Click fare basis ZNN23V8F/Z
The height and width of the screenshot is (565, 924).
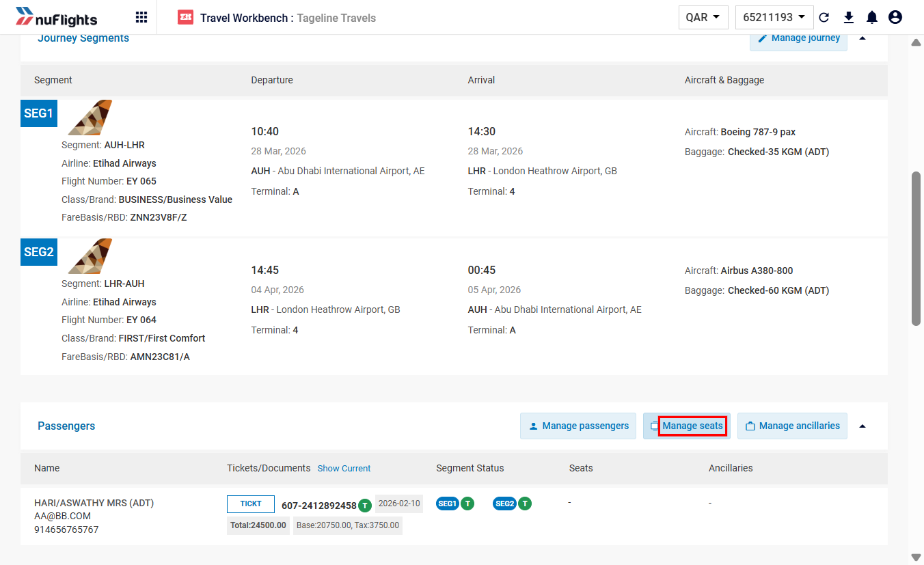tap(159, 218)
